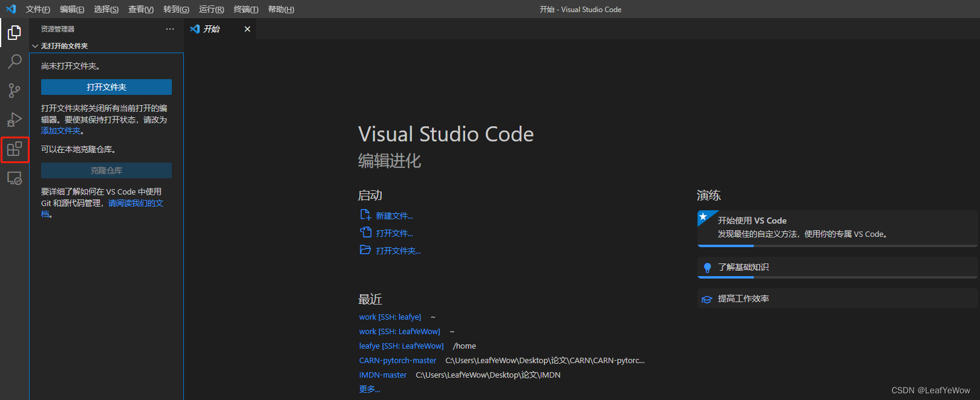Click the 尚未打开文件夹。 message
The height and width of the screenshot is (400, 980).
[71, 66]
